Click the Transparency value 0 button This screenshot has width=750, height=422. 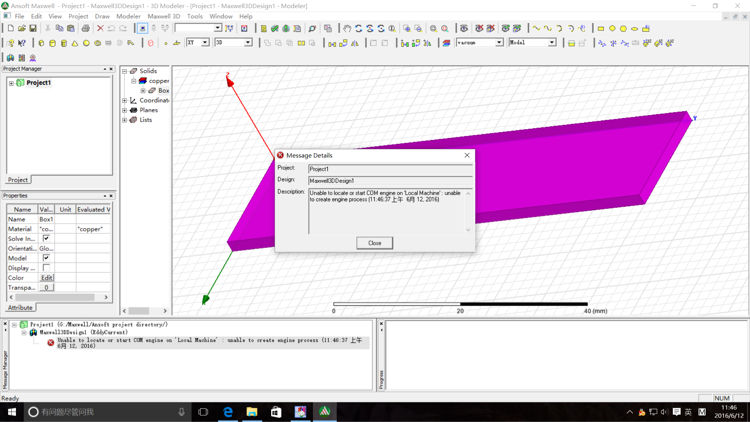tap(46, 288)
